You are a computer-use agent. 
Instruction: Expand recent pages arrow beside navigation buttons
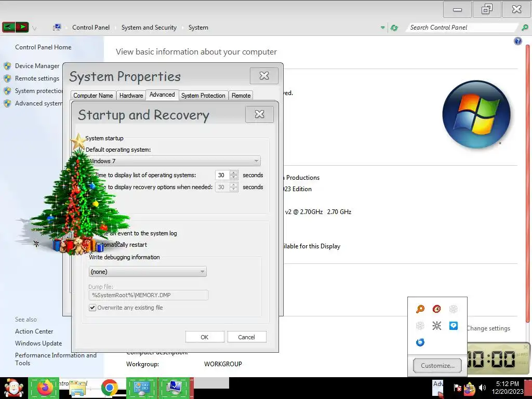click(34, 28)
